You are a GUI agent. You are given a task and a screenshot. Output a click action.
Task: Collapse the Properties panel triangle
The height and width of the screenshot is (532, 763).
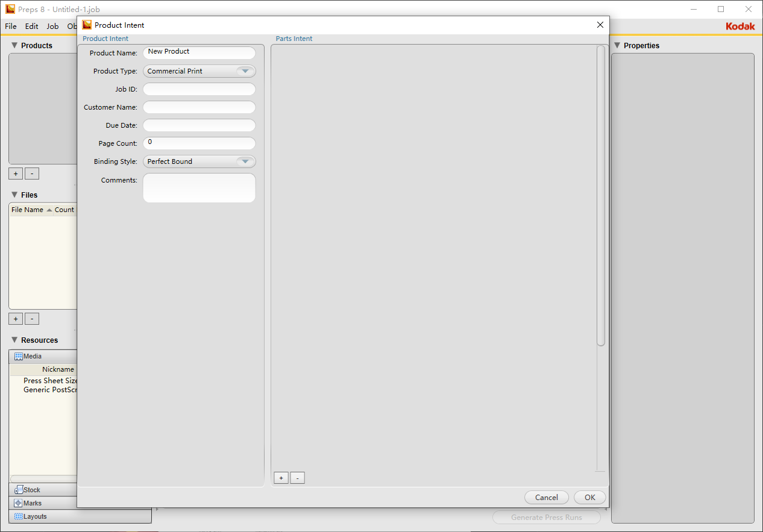coord(617,45)
